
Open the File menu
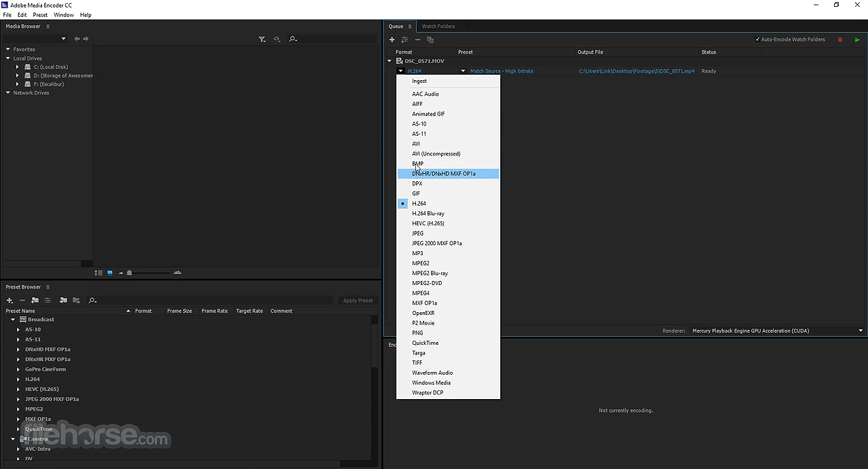coord(7,14)
